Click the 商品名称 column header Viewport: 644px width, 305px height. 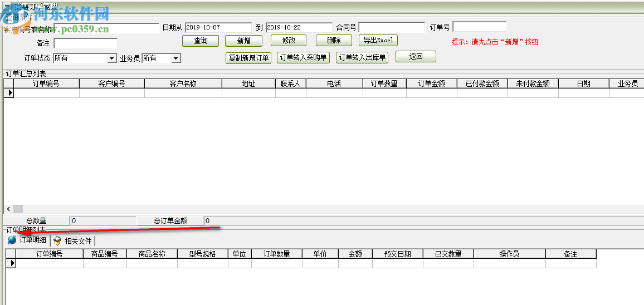tap(152, 254)
